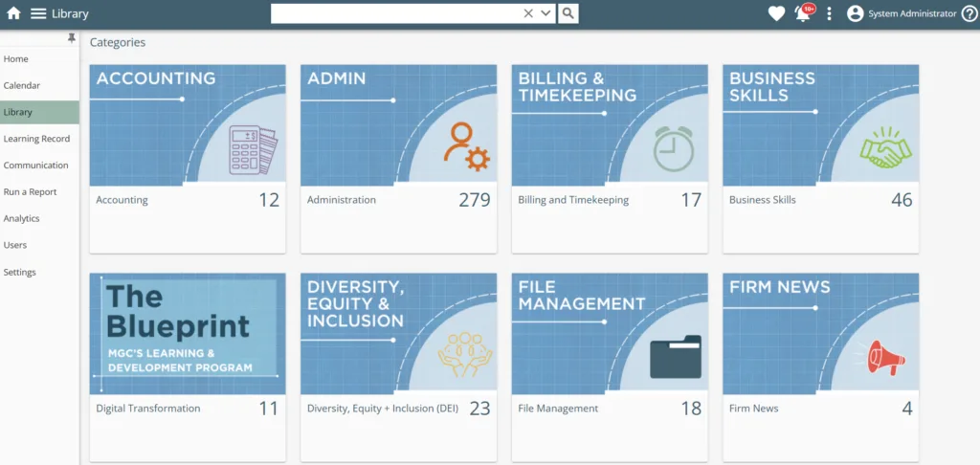Open Run a Report in sidebar
The image size is (980, 465).
pyautogui.click(x=39, y=192)
